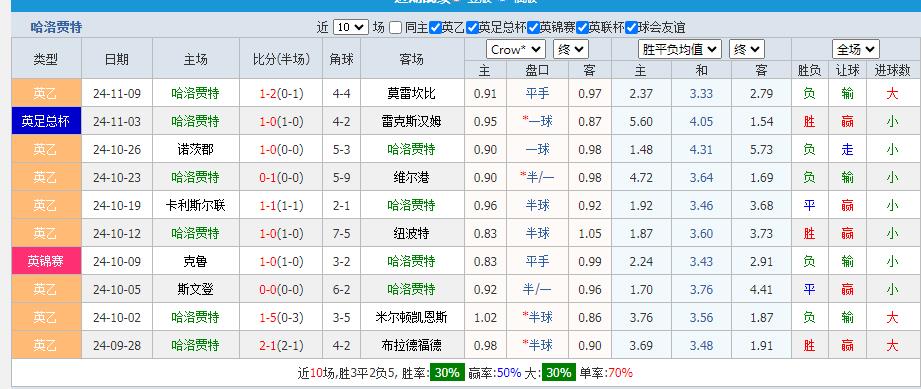Click the 盘口 column header
This screenshot has width=921, height=389.
point(537,71)
